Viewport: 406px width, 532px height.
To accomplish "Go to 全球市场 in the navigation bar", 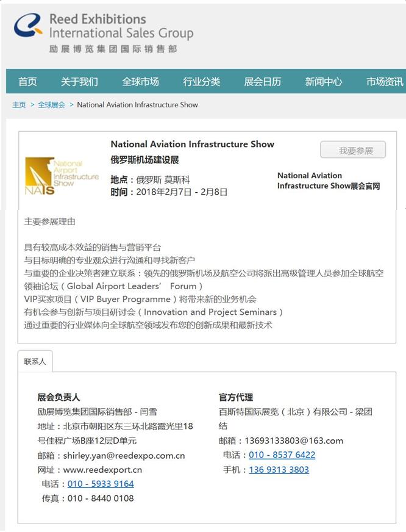I will click(140, 82).
